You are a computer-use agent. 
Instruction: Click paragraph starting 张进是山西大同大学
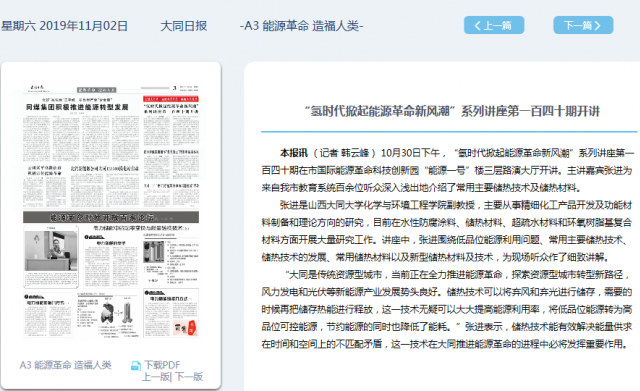tap(447, 231)
